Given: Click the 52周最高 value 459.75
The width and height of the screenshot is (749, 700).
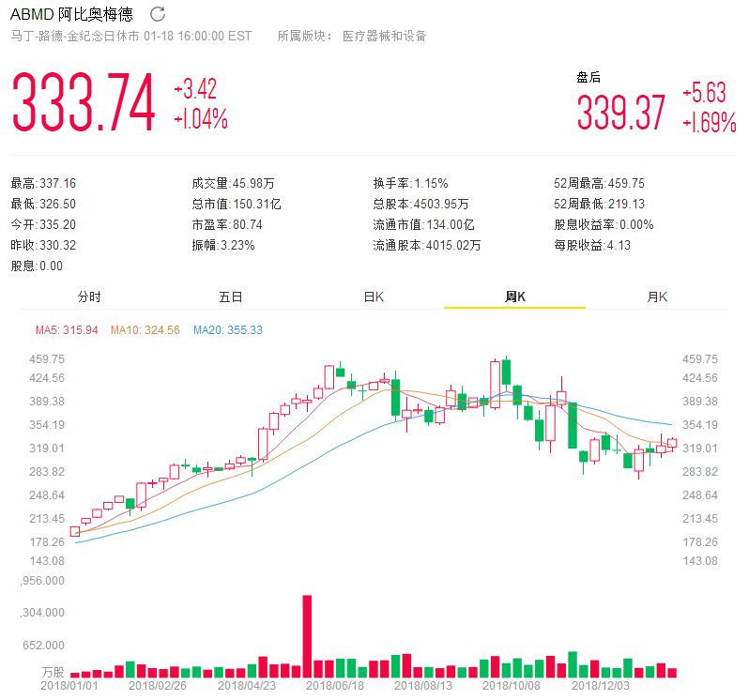Looking at the screenshot, I should tap(651, 184).
